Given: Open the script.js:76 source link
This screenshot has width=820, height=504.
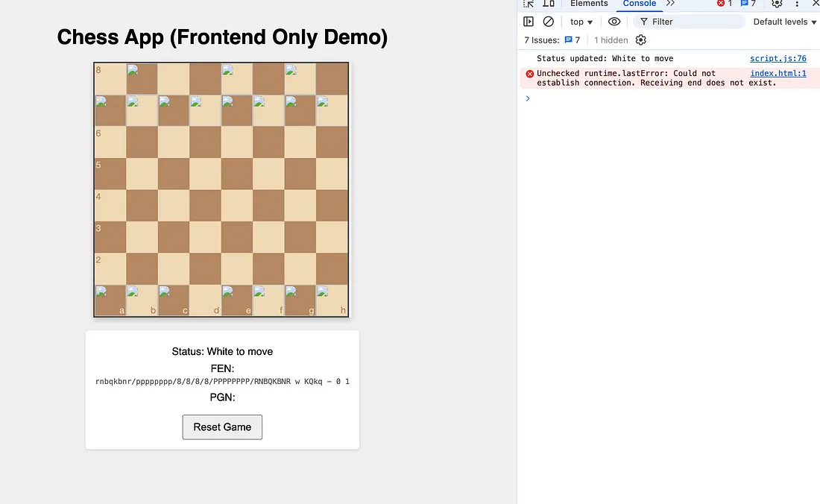Looking at the screenshot, I should (x=778, y=59).
